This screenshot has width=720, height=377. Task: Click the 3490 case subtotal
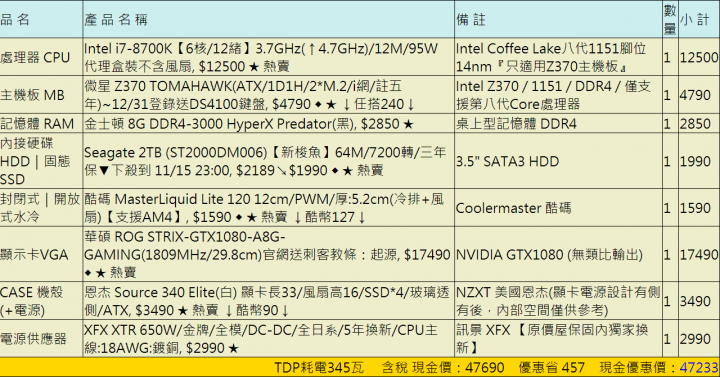pos(695,302)
